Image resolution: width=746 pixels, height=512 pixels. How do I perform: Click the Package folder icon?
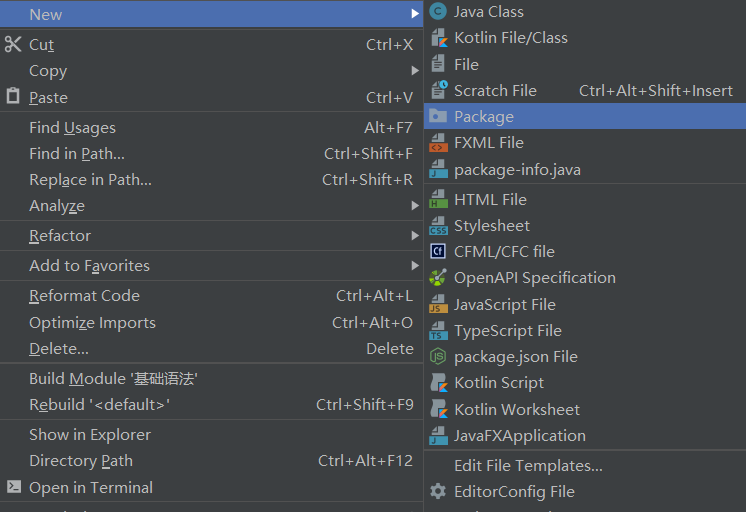click(x=438, y=116)
